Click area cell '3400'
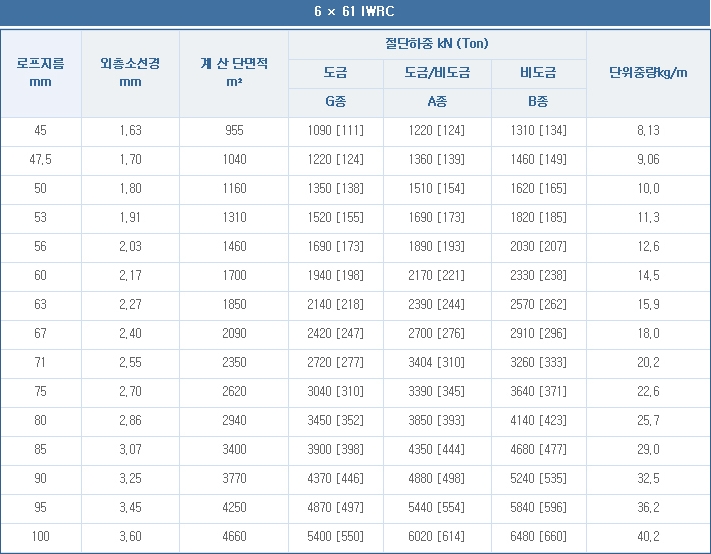The image size is (711, 554). [234, 449]
